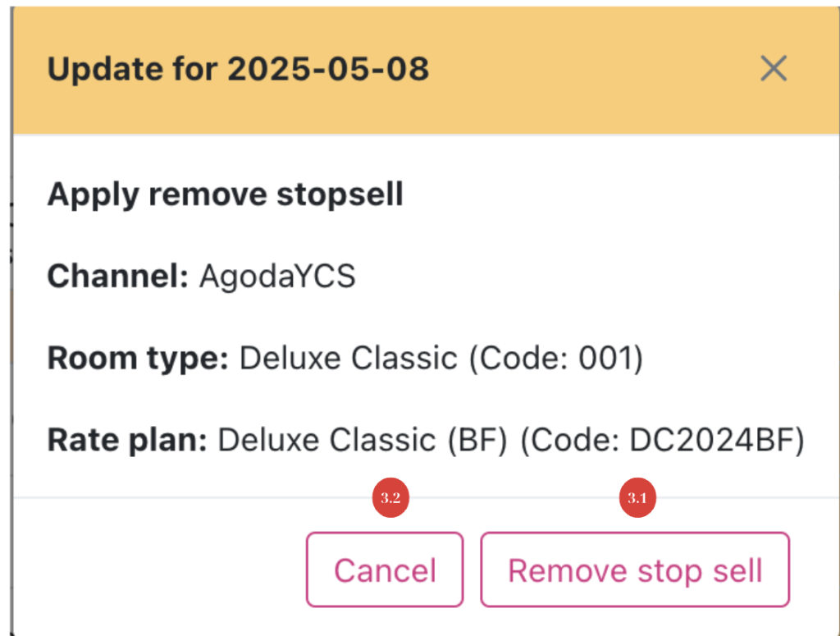Close the dialog with the X icon
Viewport: 840px width, 636px height.
[773, 69]
